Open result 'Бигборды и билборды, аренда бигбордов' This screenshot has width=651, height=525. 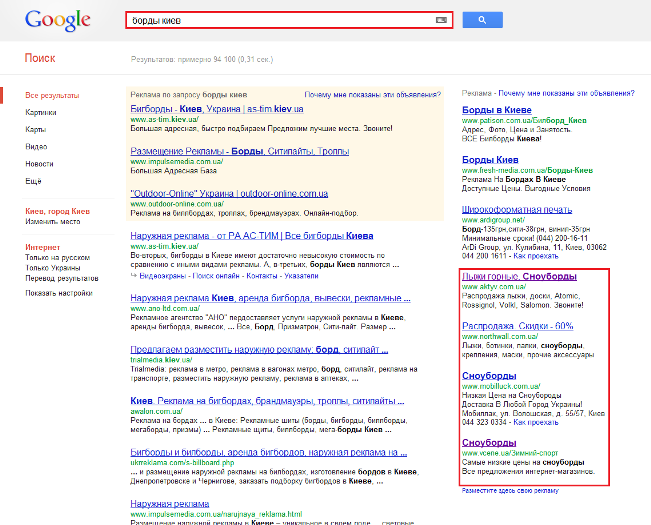click(269, 452)
